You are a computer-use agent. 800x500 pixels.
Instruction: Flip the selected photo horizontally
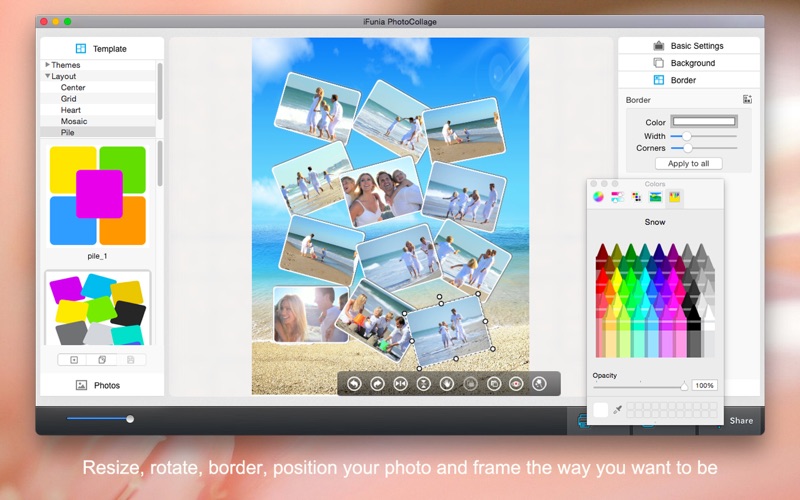(x=401, y=384)
